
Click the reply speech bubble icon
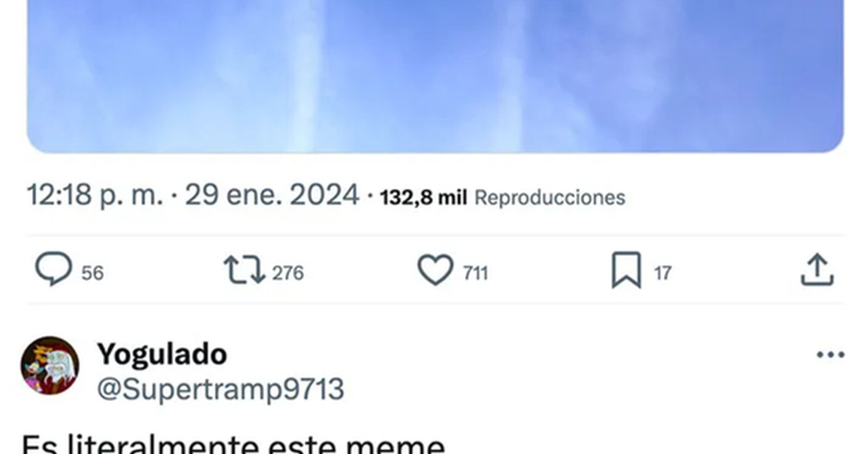click(53, 269)
